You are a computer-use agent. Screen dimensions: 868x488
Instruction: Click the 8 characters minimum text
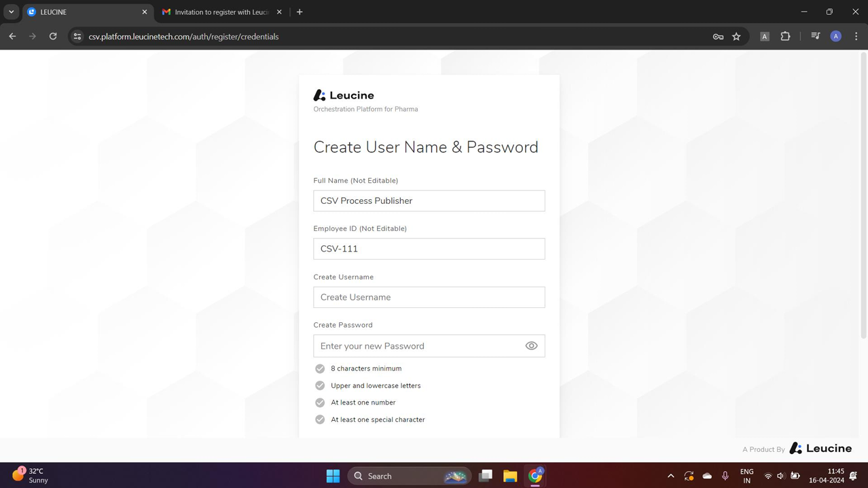(x=366, y=368)
